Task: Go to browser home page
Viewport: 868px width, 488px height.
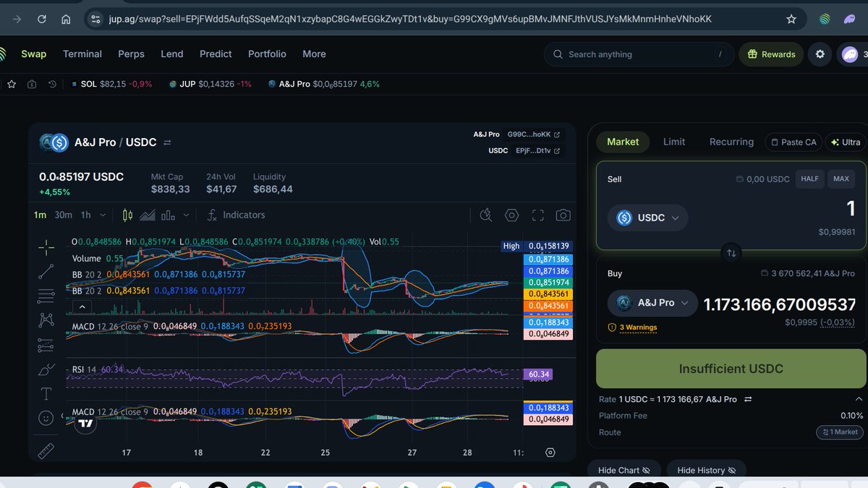Action: coord(66,19)
